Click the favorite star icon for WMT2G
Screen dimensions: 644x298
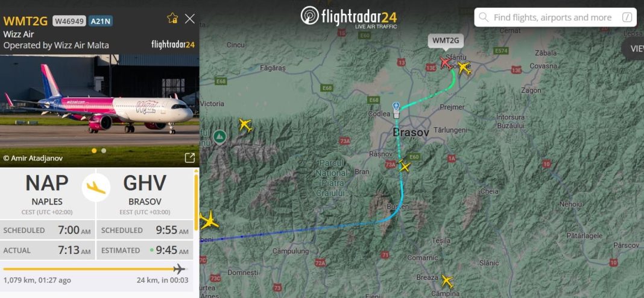coord(172,18)
